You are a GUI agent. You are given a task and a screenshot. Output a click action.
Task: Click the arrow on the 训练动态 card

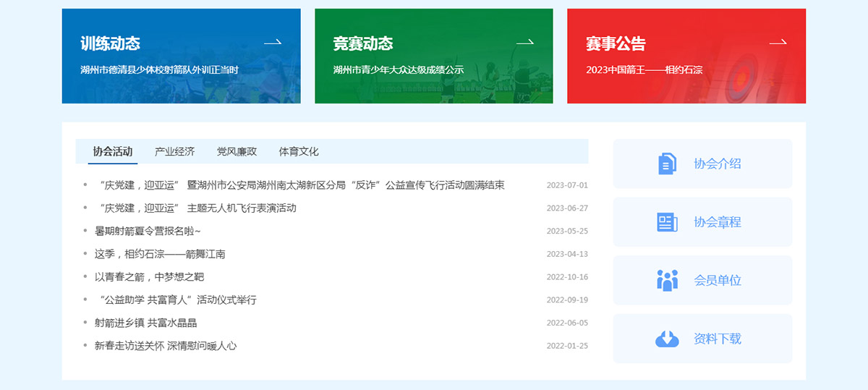273,43
